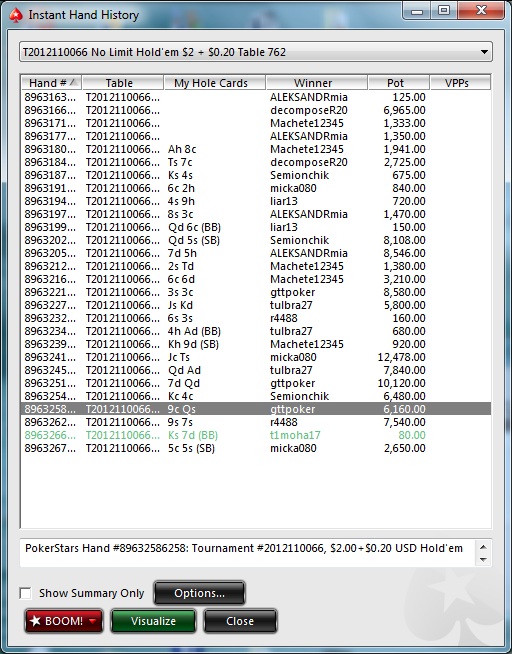Select the hand with hole cards 7d Qd
Image resolution: width=512 pixels, height=654 pixels.
256,383
